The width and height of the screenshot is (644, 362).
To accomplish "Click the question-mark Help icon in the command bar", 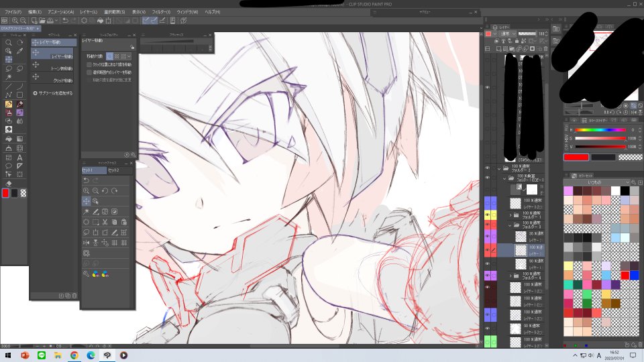I will [x=184, y=21].
